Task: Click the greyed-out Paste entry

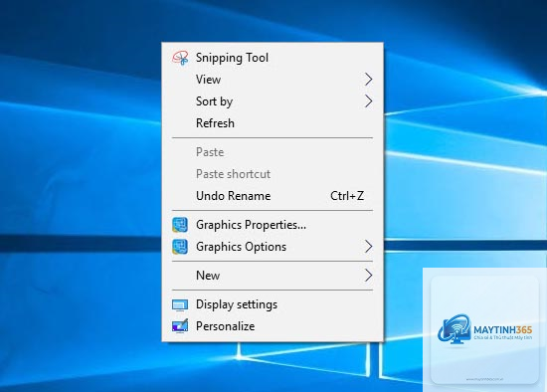Action: tap(273, 152)
